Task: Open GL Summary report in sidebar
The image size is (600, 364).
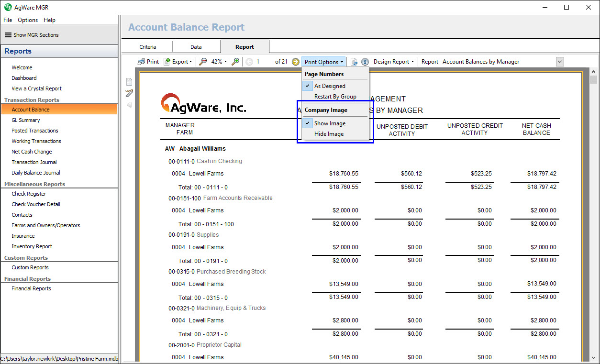Action: [x=26, y=120]
